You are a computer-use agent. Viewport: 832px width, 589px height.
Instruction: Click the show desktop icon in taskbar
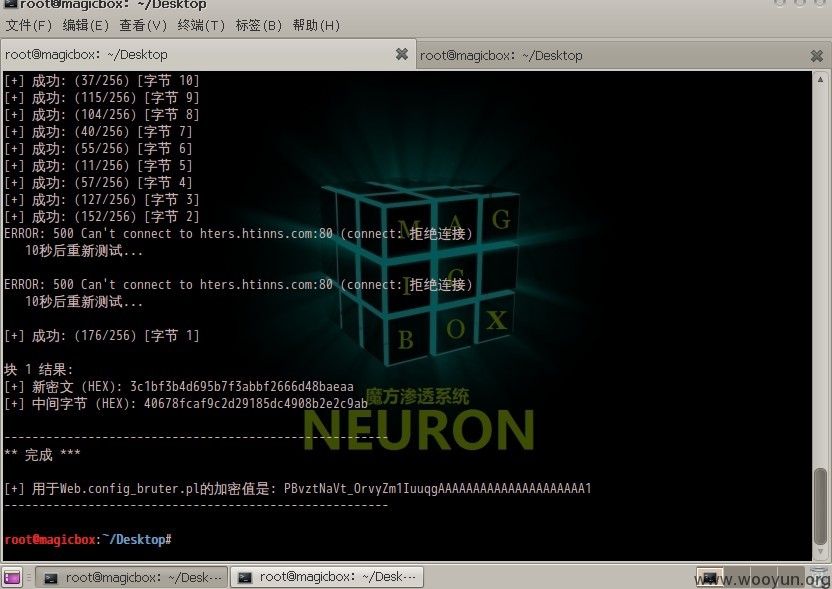coord(12,577)
